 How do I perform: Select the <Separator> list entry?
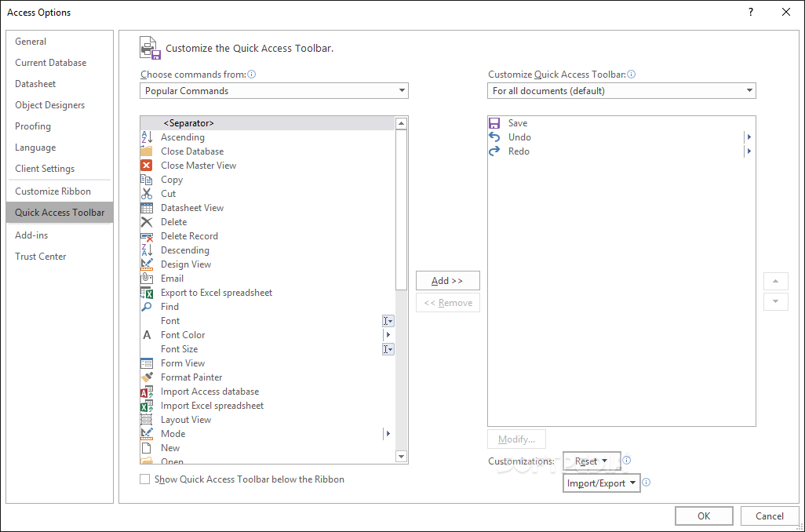(268, 123)
